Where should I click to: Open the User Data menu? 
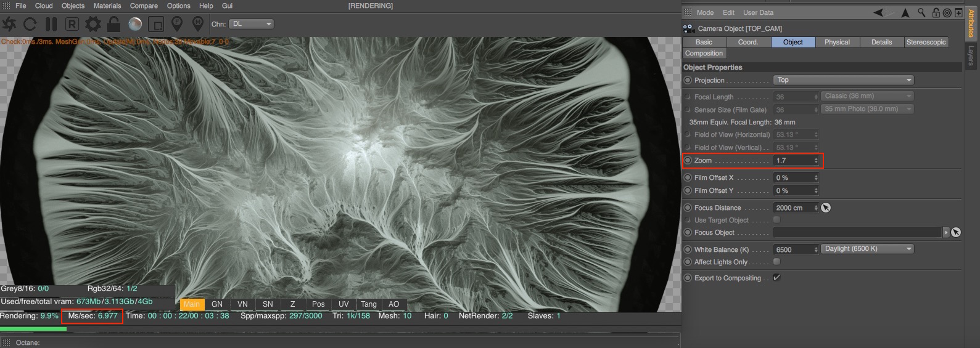(x=758, y=12)
